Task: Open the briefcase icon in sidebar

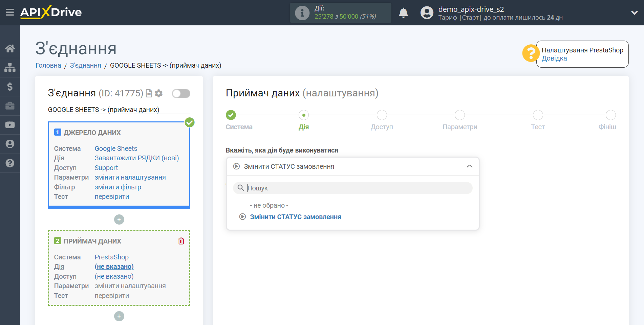Action: (x=10, y=106)
